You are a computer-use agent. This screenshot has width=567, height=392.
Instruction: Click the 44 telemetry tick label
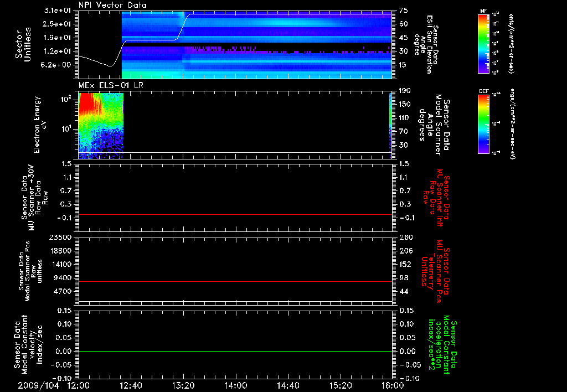click(x=404, y=291)
